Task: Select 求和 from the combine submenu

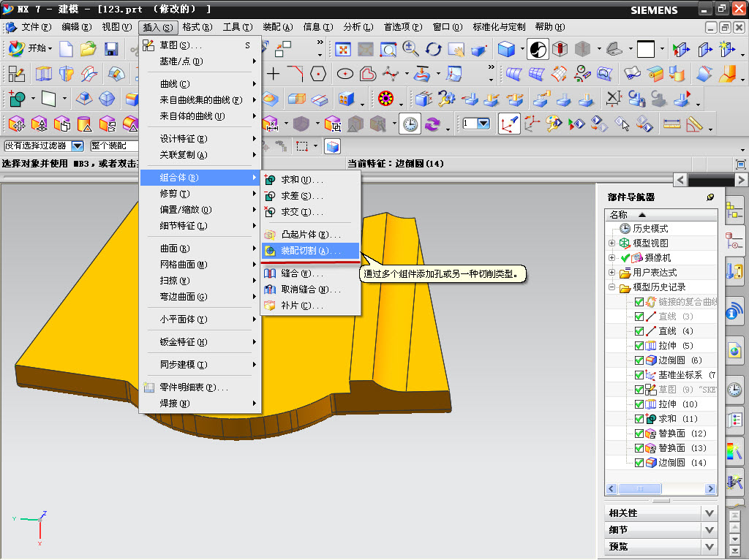Action: (310, 180)
